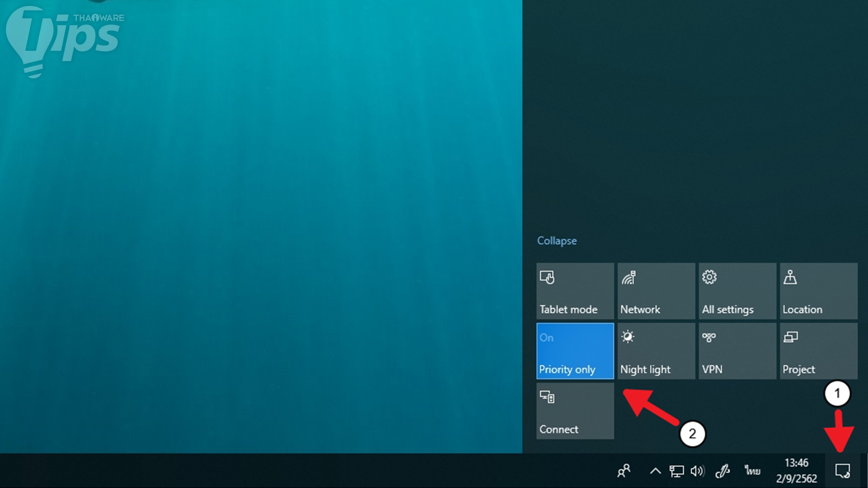
Task: Open Action Center notification icon in taskbar
Action: [x=842, y=471]
